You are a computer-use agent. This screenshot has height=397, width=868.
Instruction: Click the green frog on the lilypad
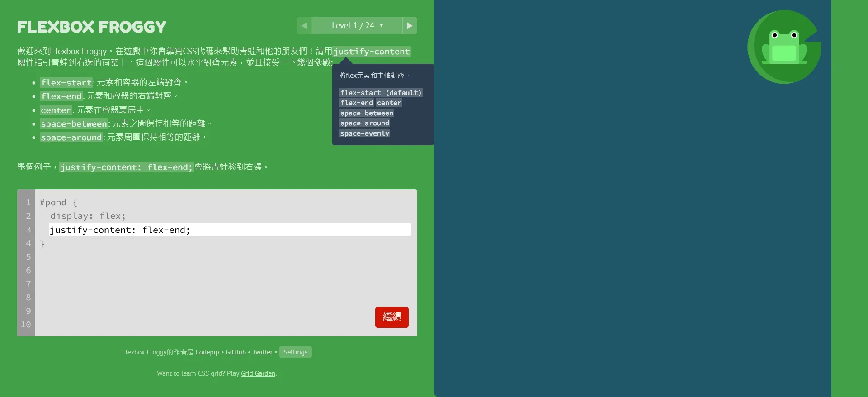coord(784,47)
